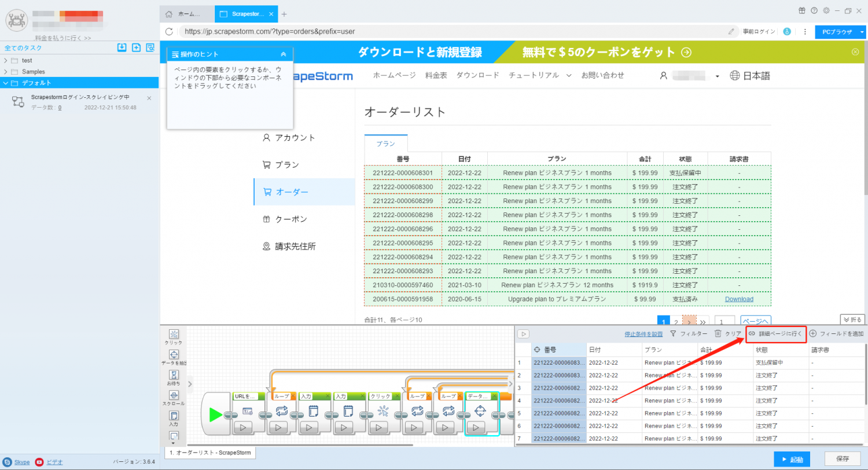Image resolution: width=868 pixels, height=470 pixels.
Task: Click the page reload icon
Action: 169,31
